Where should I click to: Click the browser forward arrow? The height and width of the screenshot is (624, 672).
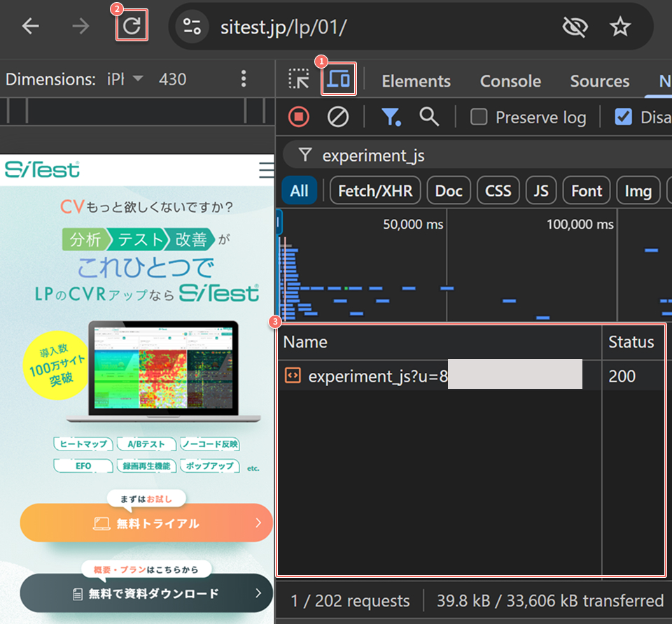tap(80, 27)
